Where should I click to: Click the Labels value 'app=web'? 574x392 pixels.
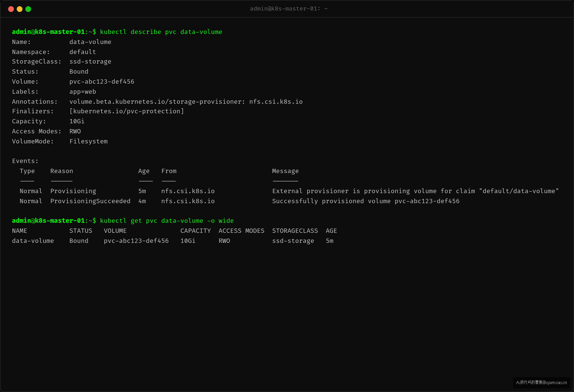tap(83, 92)
